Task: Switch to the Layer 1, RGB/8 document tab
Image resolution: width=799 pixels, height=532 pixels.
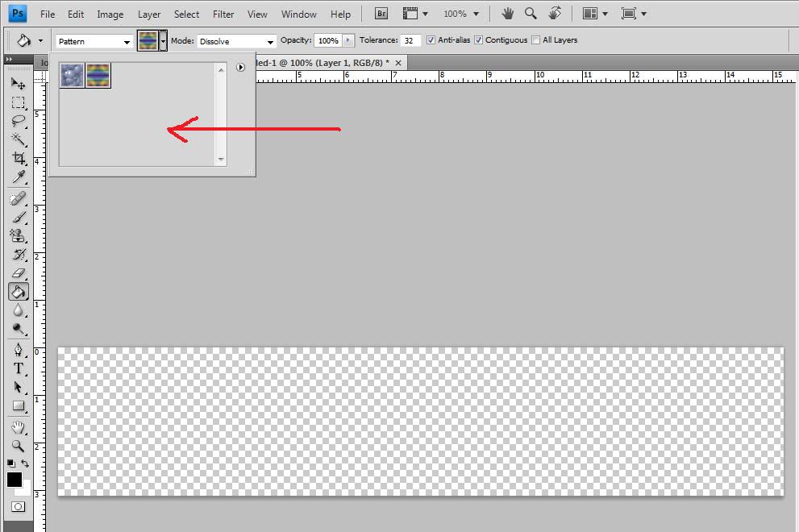Action: point(323,63)
